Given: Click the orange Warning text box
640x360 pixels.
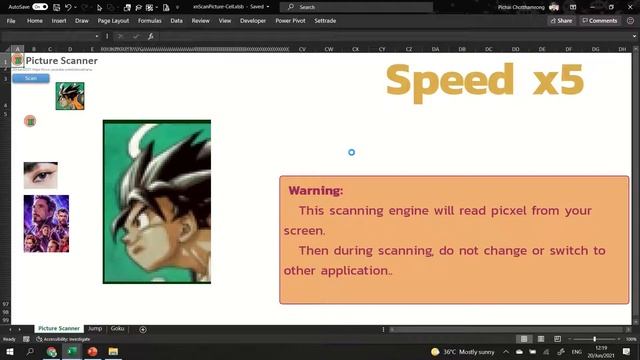Looking at the screenshot, I should 454,240.
